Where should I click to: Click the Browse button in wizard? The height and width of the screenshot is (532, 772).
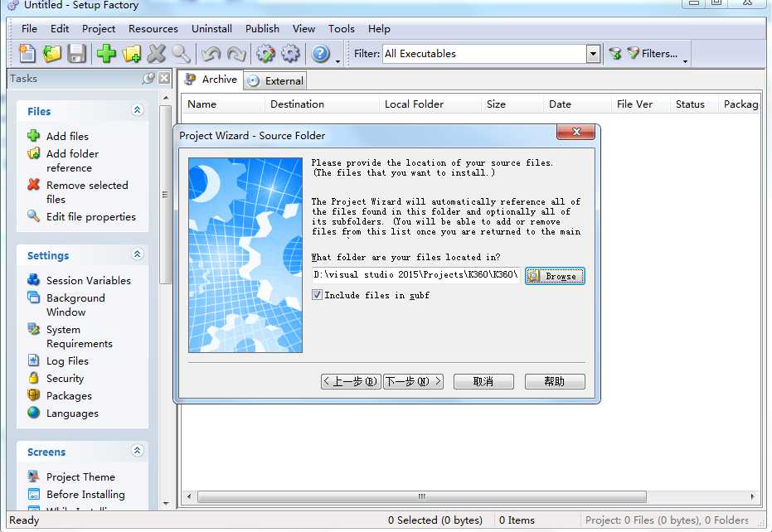[555, 276]
